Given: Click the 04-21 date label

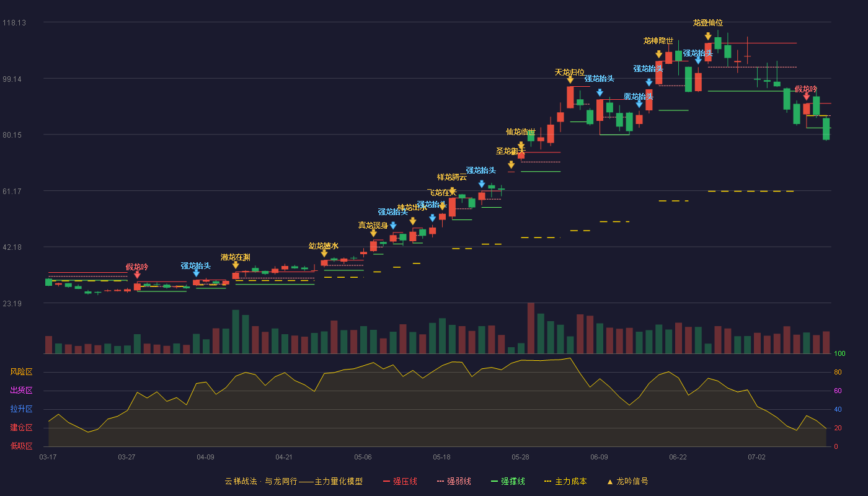Looking at the screenshot, I should [x=284, y=457].
